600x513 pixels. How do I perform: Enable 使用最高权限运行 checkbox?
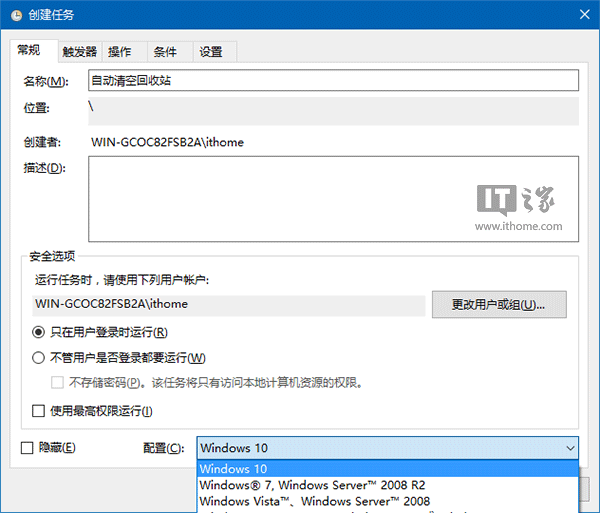pos(39,411)
